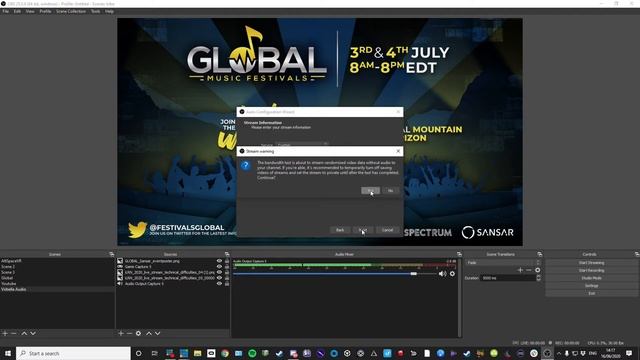Viewport: 640px width, 360px height.
Task: Toggle visibility of Game Capture source
Action: point(219,267)
